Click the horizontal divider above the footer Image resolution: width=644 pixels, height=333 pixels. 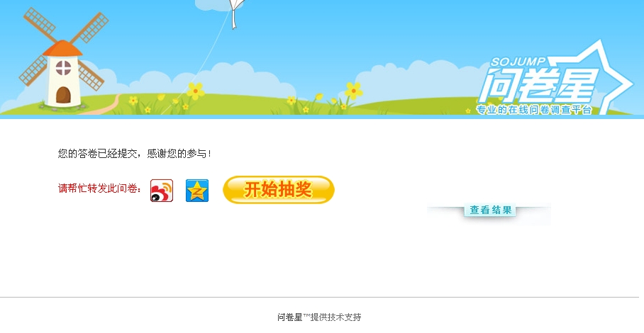click(320, 297)
